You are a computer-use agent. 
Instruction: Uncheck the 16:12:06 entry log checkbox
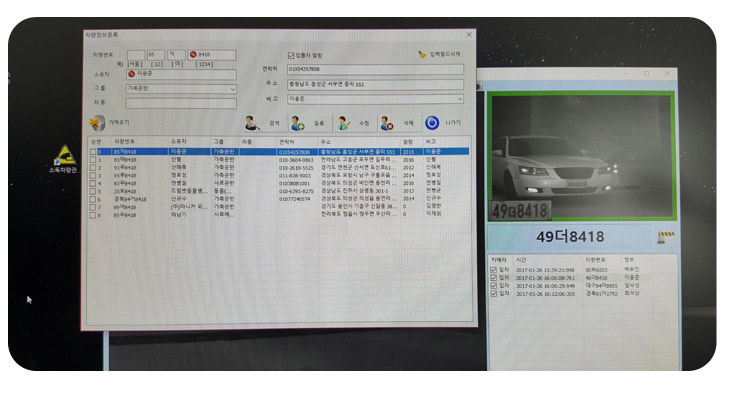pos(493,294)
